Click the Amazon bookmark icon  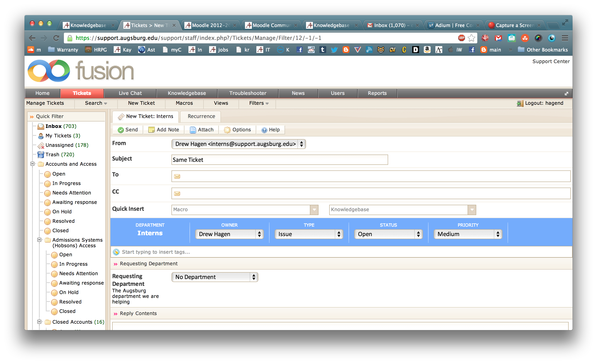[427, 50]
